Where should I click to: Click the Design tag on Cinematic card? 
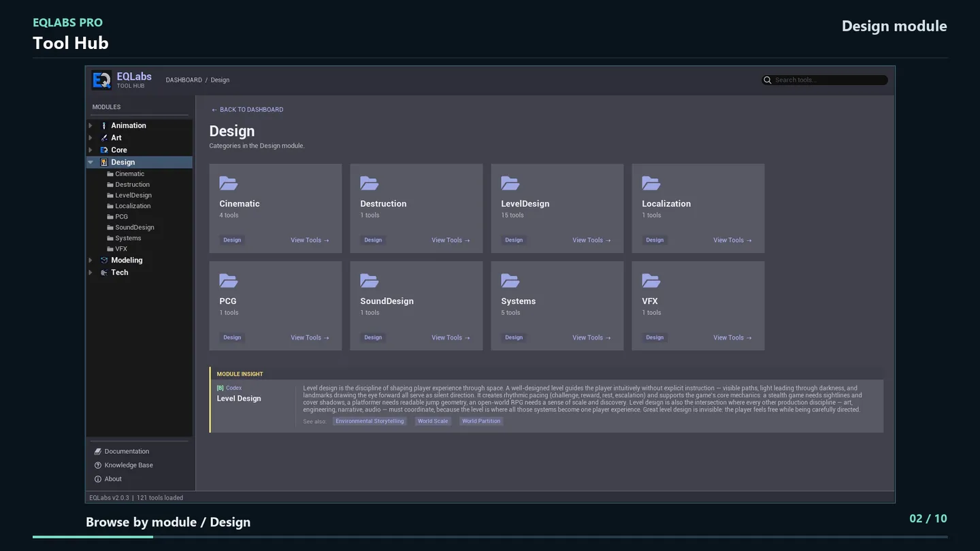(232, 240)
